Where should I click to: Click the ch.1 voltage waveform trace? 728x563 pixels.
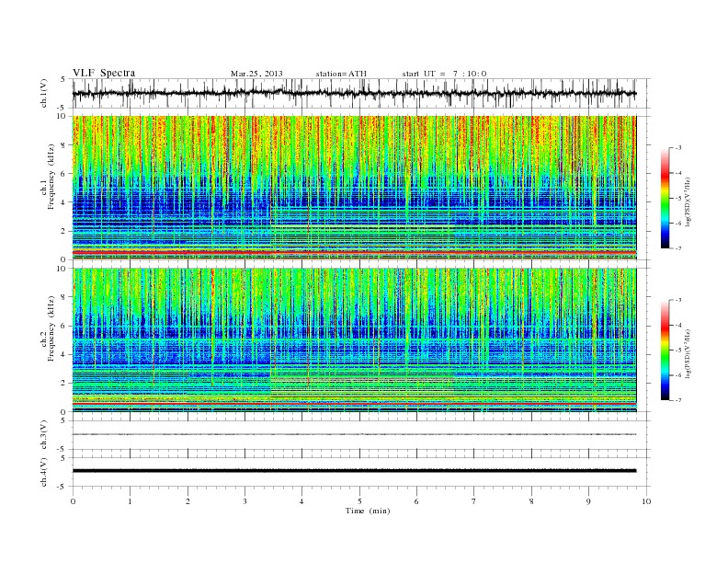tap(354, 93)
